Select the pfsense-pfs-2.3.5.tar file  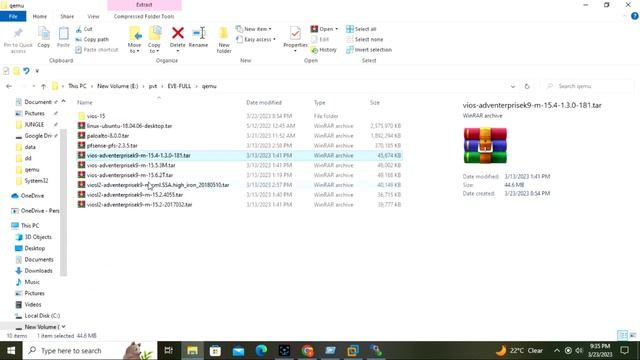(x=112, y=145)
